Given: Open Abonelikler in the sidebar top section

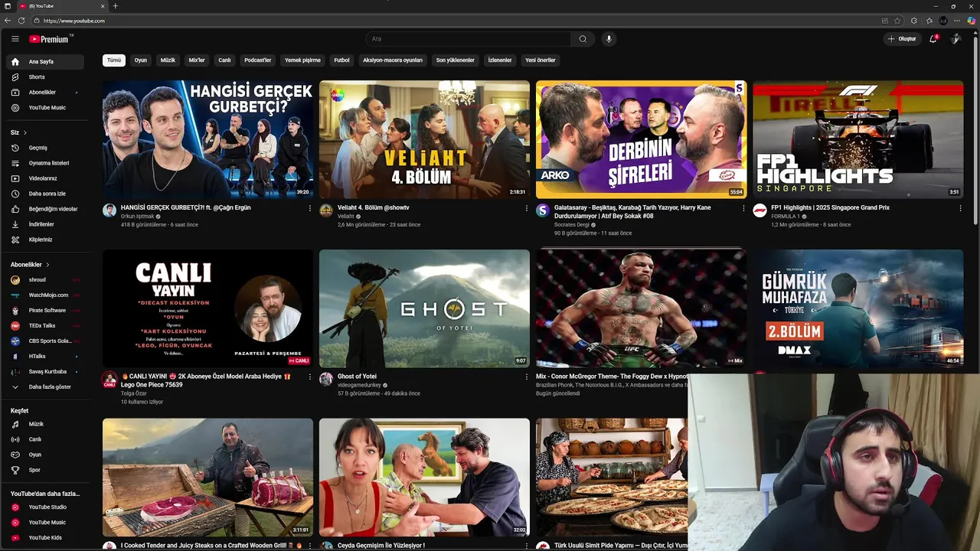Looking at the screenshot, I should pyautogui.click(x=44, y=92).
